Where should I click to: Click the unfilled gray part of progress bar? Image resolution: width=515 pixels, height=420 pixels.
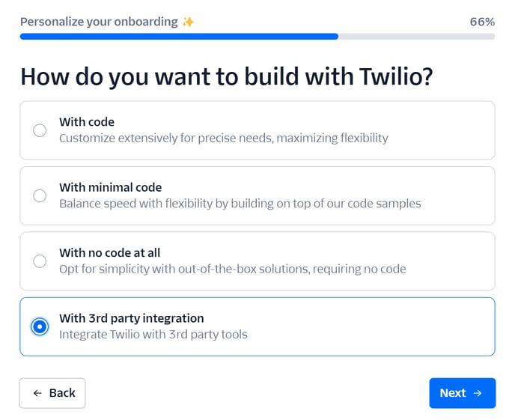[416, 37]
